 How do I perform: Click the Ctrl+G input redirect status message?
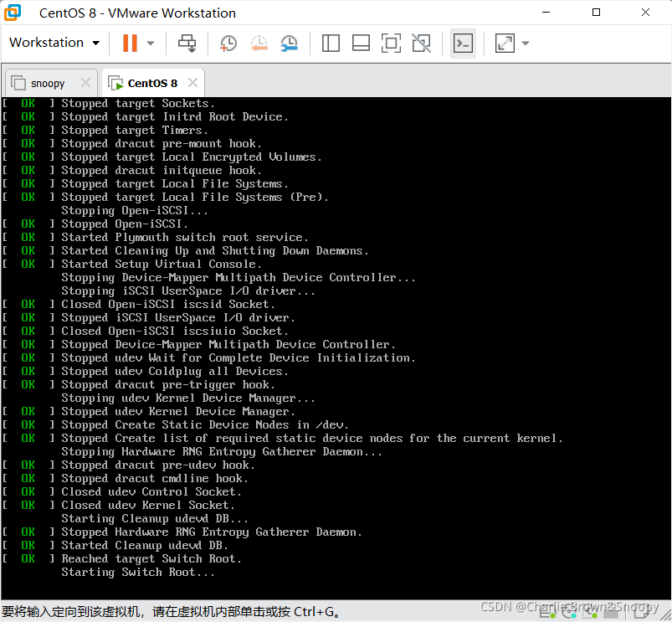point(172,612)
